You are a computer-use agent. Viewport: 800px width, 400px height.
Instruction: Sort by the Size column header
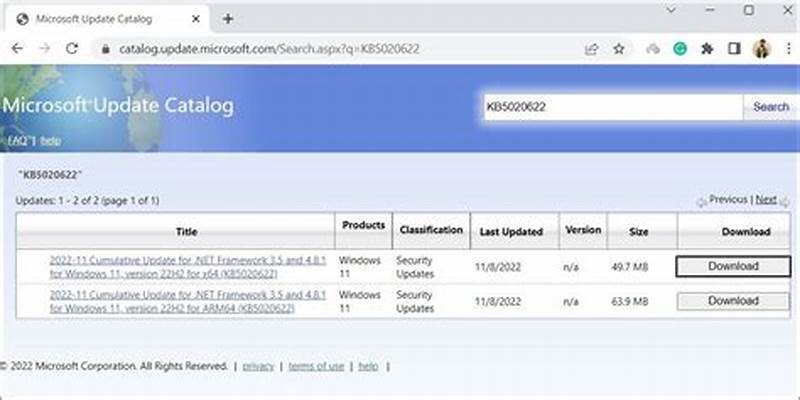[x=638, y=232]
